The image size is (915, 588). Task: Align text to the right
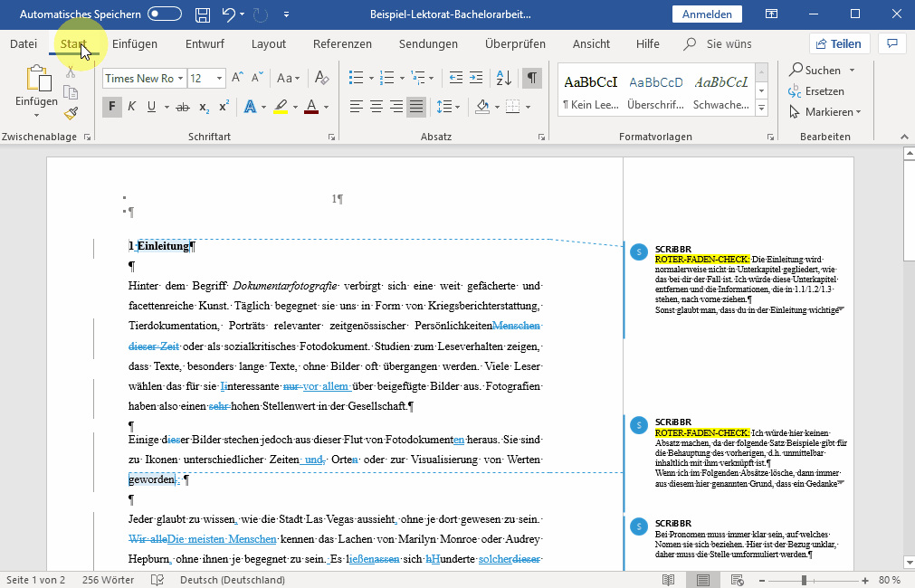click(396, 107)
